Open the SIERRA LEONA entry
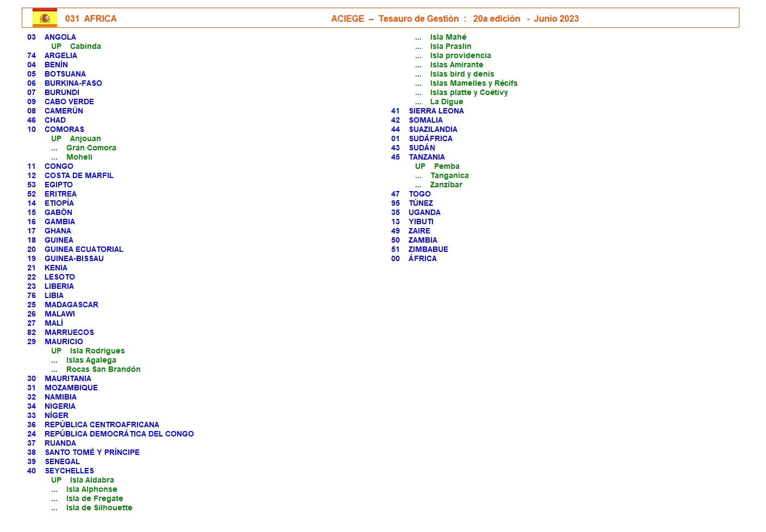The height and width of the screenshot is (532, 766). point(436,111)
